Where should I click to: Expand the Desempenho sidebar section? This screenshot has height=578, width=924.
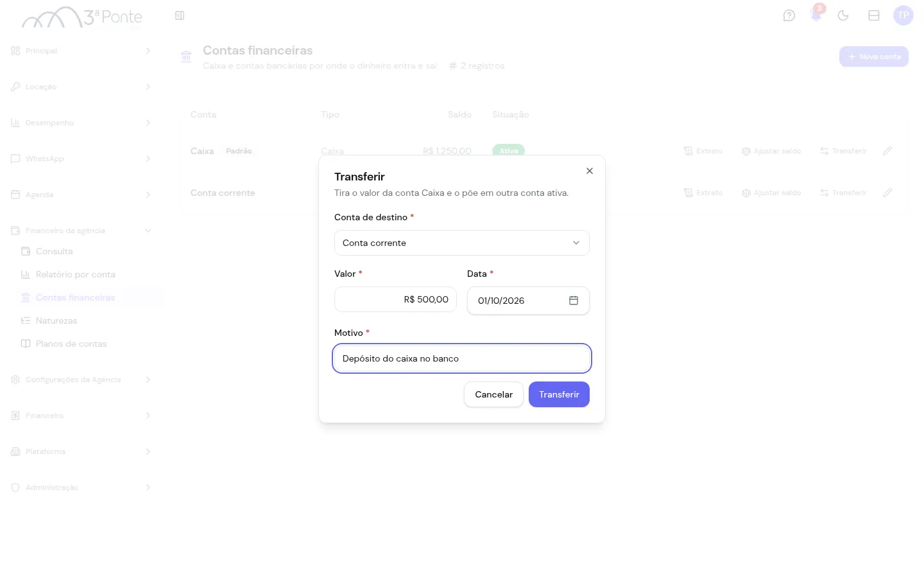(82, 123)
